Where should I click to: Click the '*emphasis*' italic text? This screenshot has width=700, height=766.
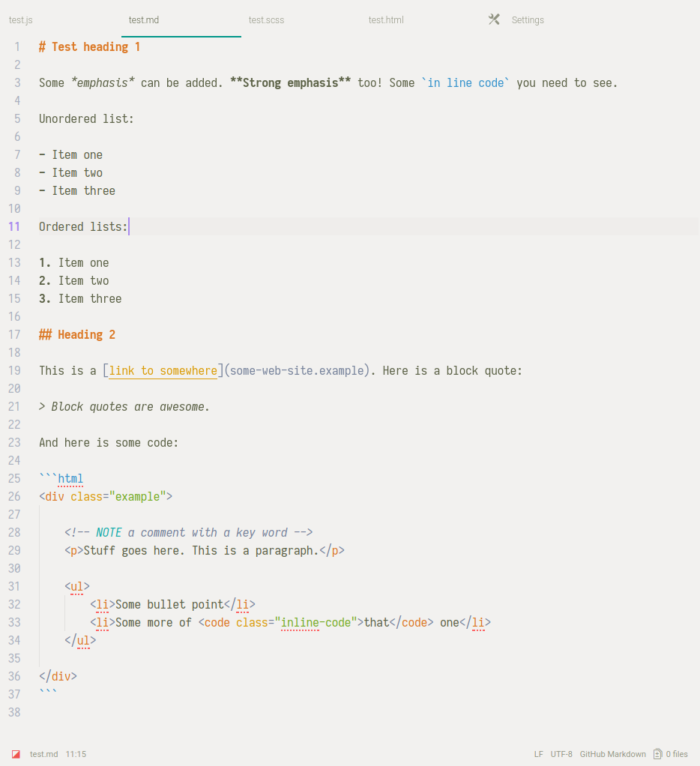click(x=103, y=83)
